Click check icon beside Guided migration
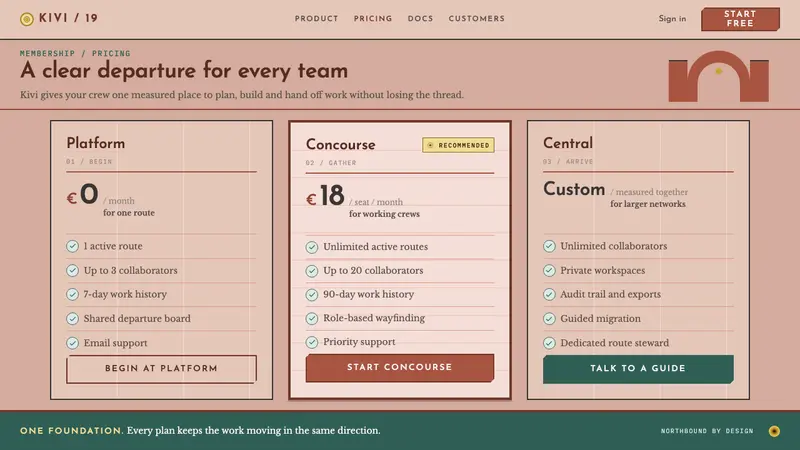This screenshot has height=450, width=800. tap(549, 319)
